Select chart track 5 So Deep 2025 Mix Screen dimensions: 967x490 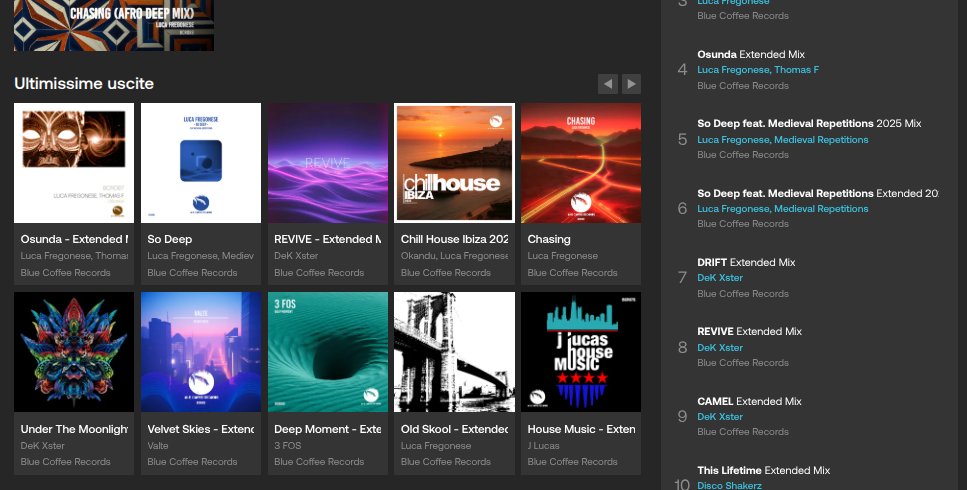coord(809,123)
